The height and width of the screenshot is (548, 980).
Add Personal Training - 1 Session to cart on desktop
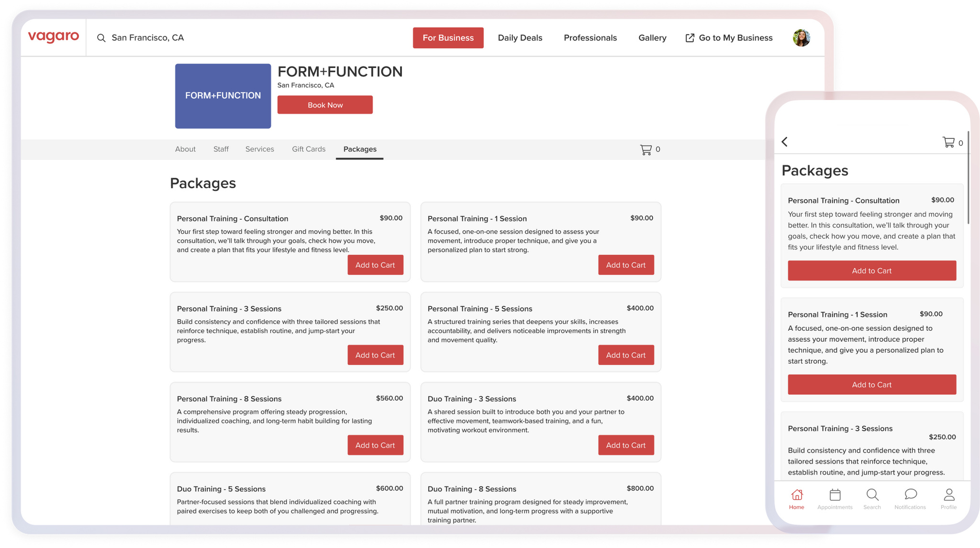point(626,265)
